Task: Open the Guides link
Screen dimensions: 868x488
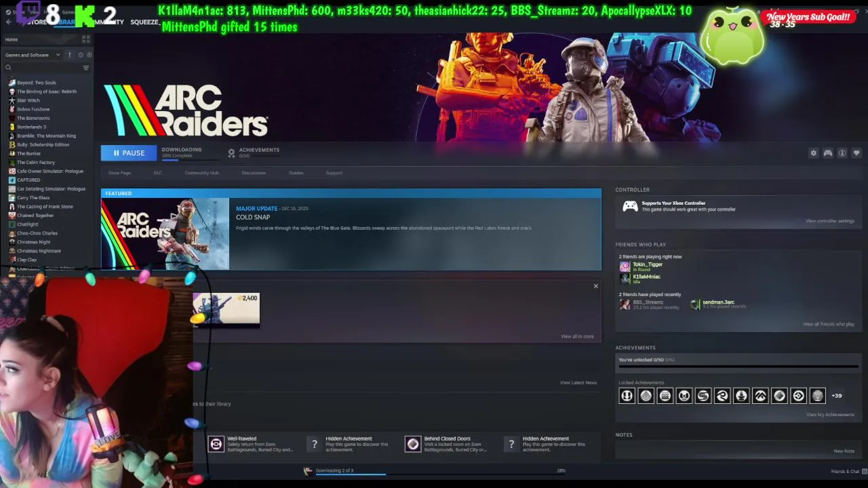Action: click(x=296, y=173)
